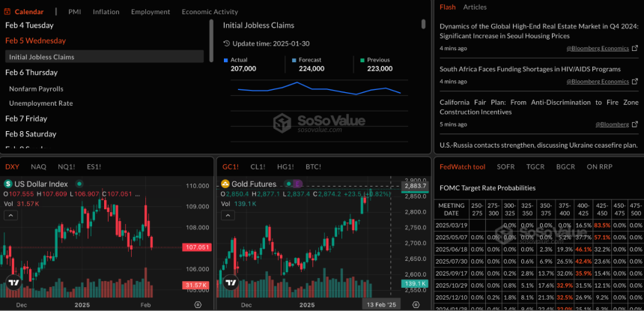Select the DXY chart tab
Image resolution: width=644 pixels, height=311 pixels.
click(x=12, y=167)
